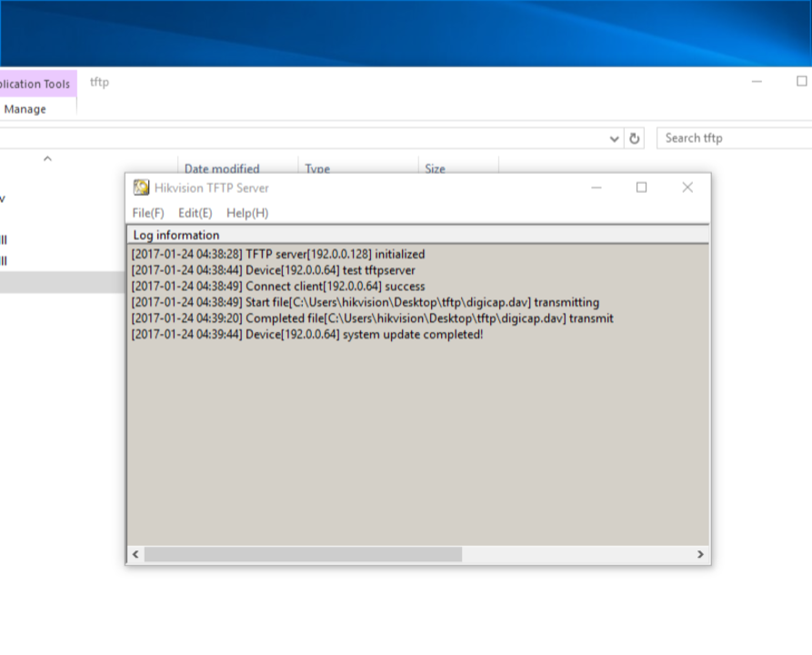Click the Log information column header
This screenshot has width=812, height=655.
point(417,236)
